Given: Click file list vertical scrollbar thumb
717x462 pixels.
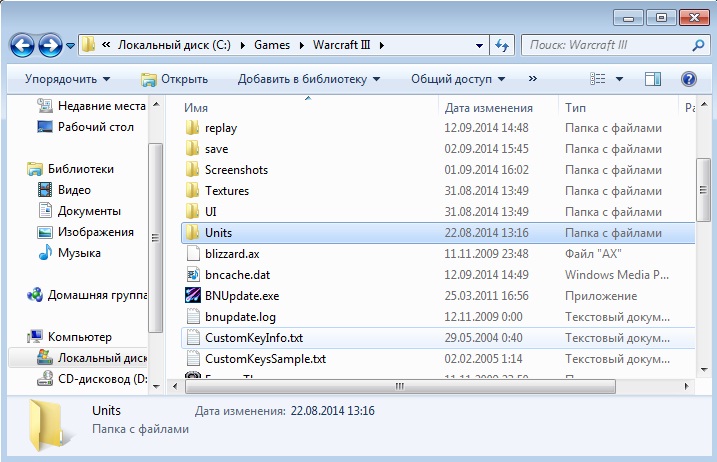Looking at the screenshot, I should [703, 190].
